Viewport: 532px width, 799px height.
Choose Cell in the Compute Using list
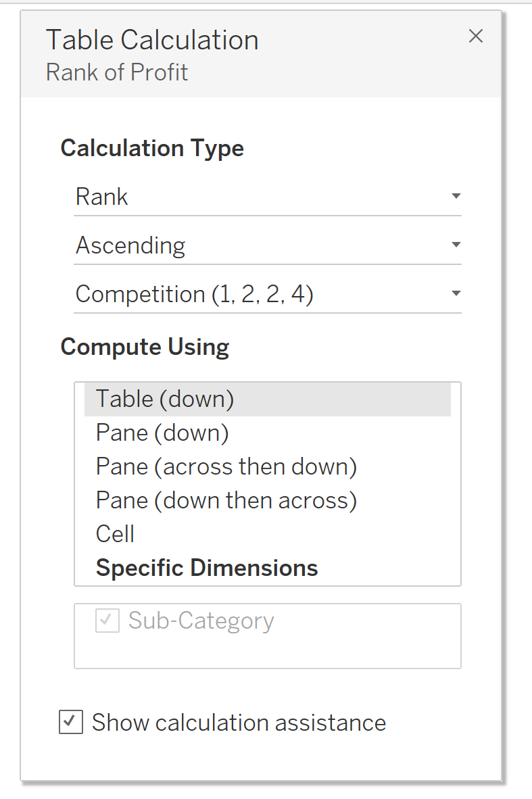click(116, 534)
